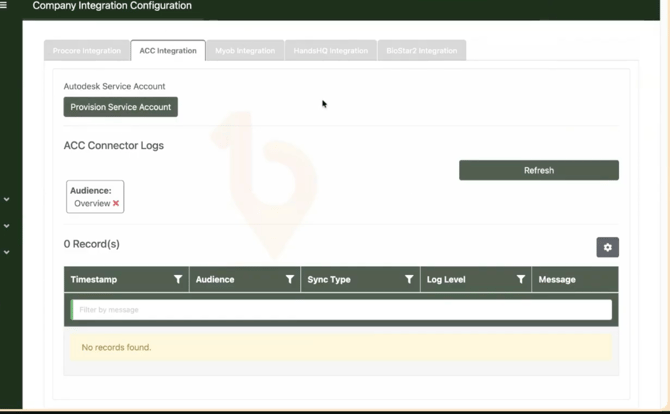Filter the Timestamp column

(178, 279)
